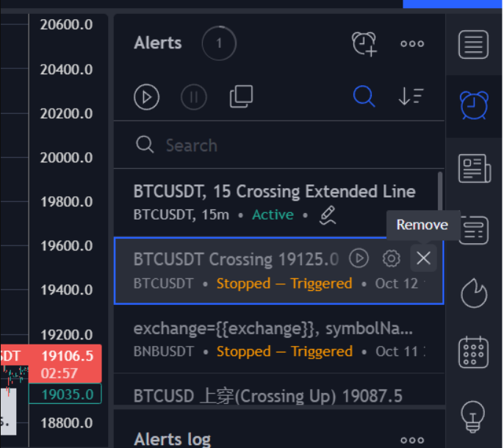504x448 pixels.
Task: Toggle the alerts search magnifier icon
Action: (364, 96)
